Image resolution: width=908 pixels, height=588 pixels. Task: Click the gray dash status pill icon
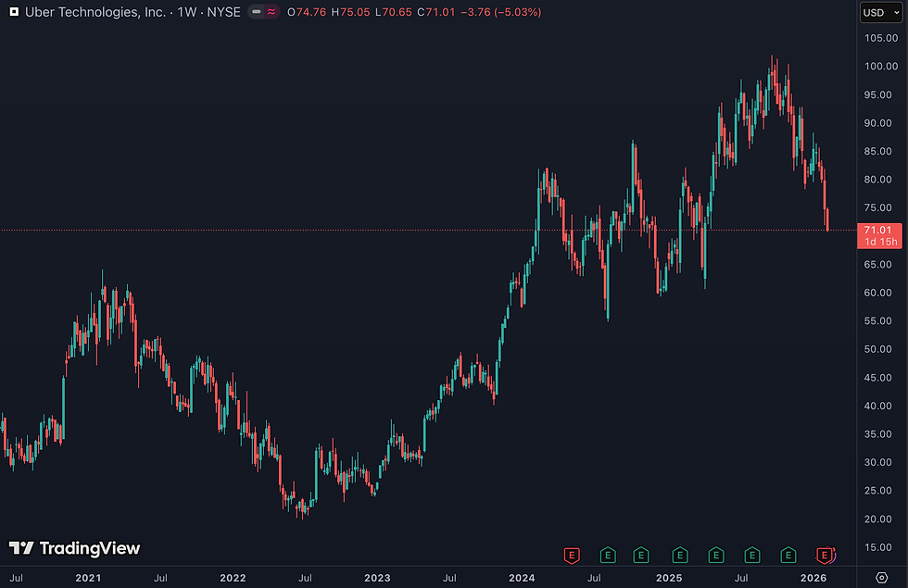257,11
